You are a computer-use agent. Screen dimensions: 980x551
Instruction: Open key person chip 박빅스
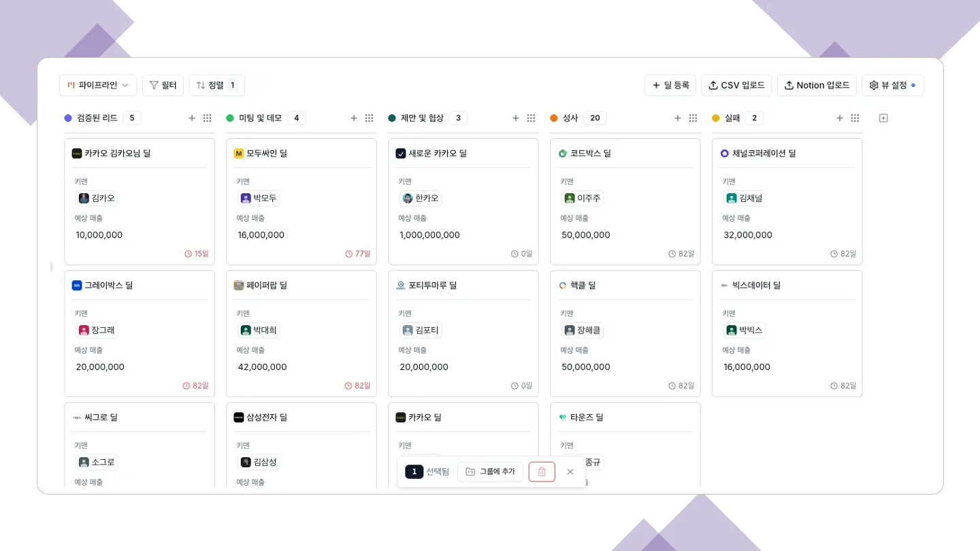tap(745, 331)
